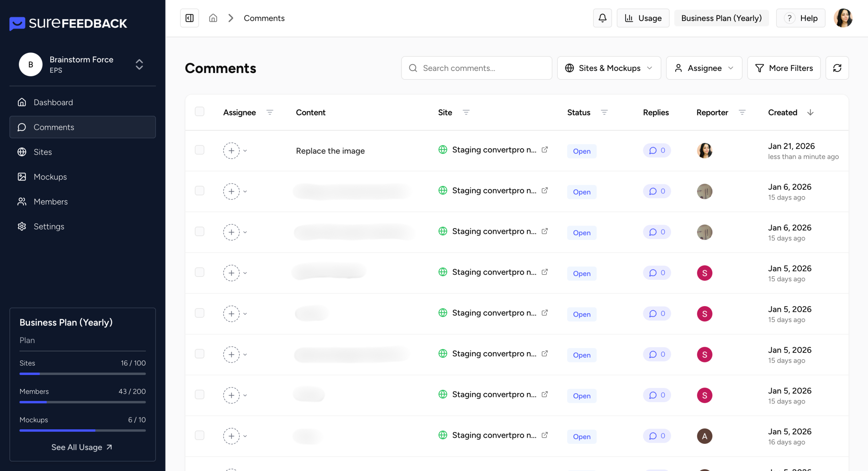Click the Status column filter icon

tap(604, 112)
